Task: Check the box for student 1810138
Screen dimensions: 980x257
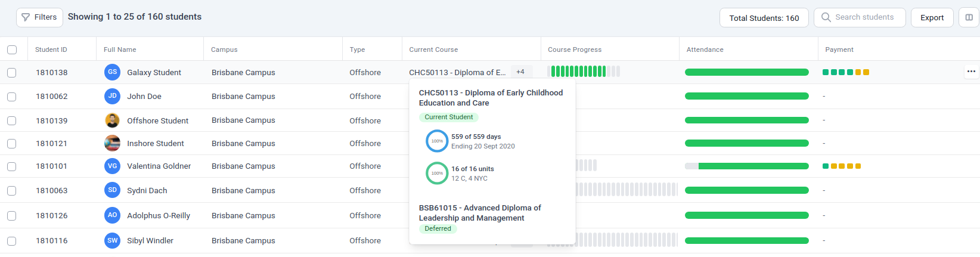Action: (x=12, y=72)
